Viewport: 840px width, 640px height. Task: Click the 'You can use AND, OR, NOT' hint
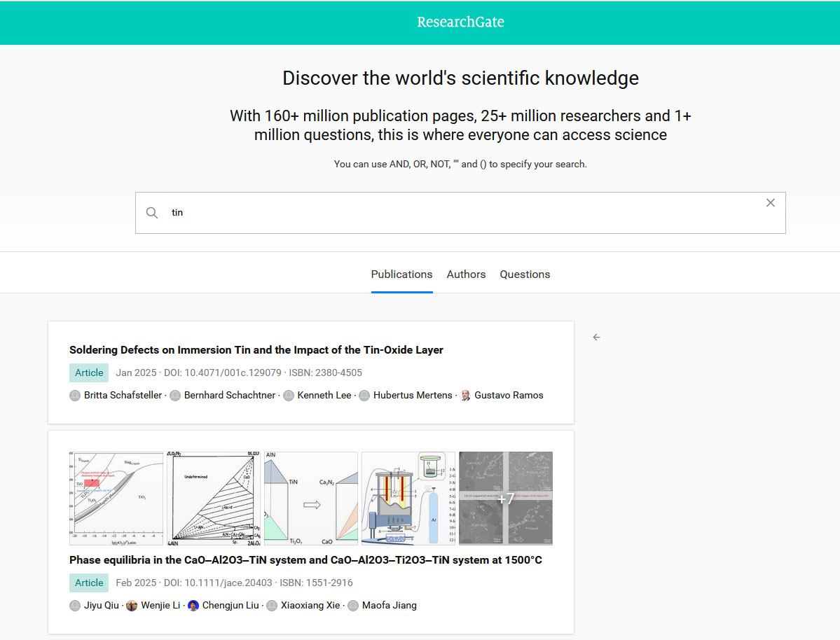461,164
